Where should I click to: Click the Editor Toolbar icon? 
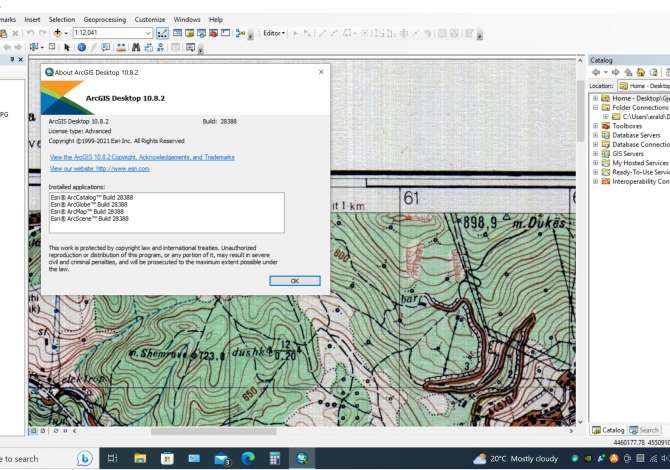[162, 33]
